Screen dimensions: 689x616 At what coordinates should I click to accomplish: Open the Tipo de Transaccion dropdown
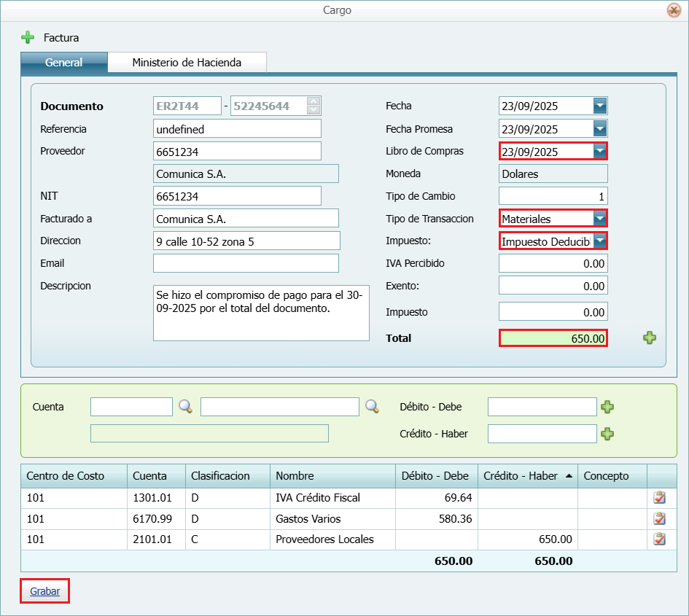[599, 219]
